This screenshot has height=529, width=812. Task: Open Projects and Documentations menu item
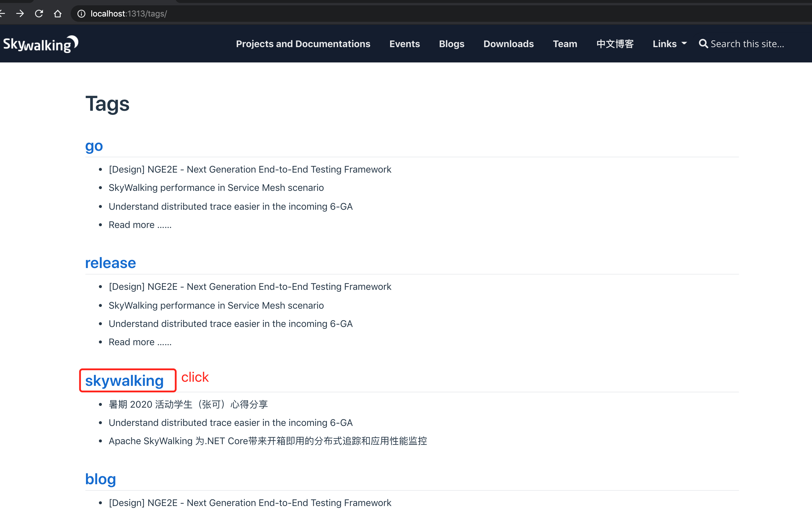(303, 44)
